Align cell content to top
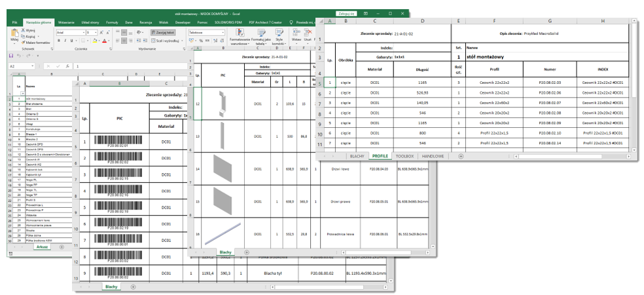Screen dimensions: 644x295 (x=117, y=31)
